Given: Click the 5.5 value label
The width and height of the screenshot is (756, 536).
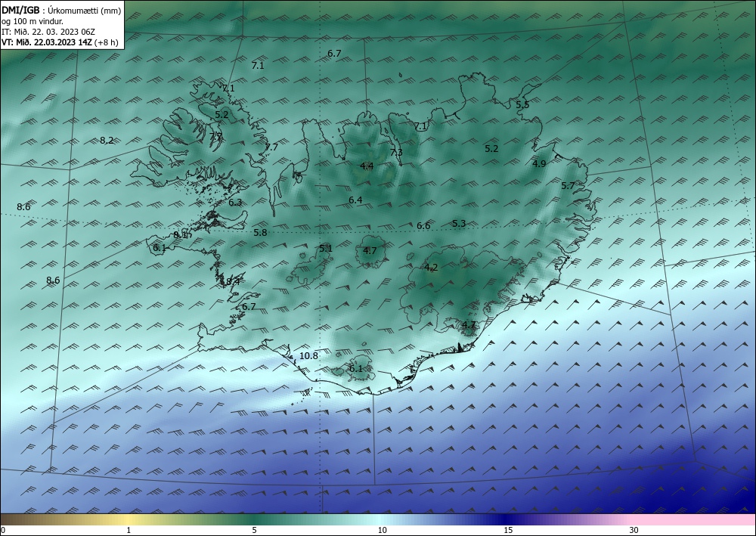Looking at the screenshot, I should [x=522, y=105].
